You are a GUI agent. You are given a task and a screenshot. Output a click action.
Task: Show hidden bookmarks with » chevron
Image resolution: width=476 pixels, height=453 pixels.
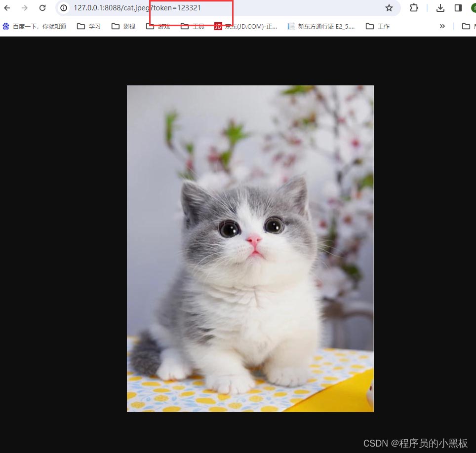pos(442,26)
